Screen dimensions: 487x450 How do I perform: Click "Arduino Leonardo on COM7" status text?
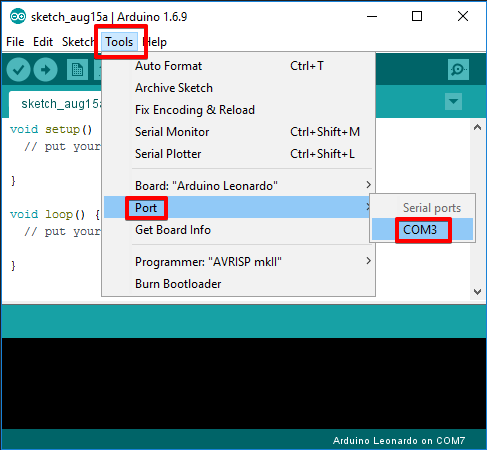click(399, 441)
